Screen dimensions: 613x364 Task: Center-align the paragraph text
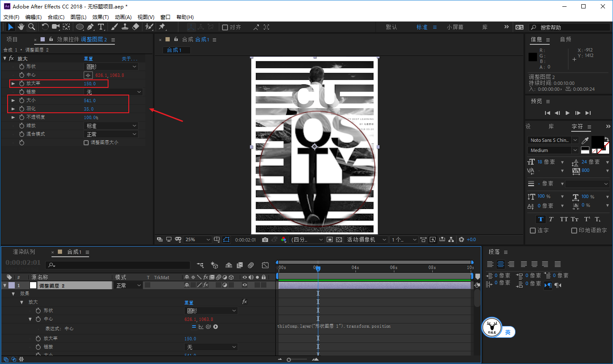tap(501, 264)
